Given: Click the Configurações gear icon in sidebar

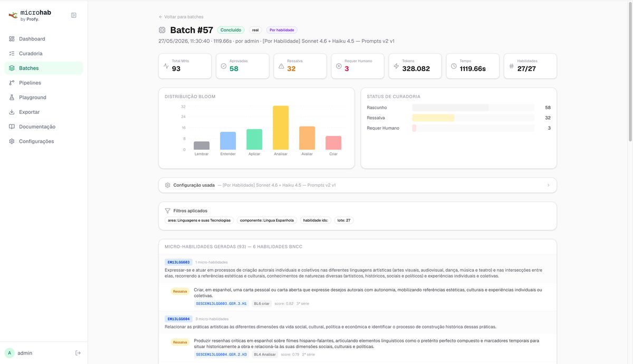Looking at the screenshot, I should tap(12, 141).
